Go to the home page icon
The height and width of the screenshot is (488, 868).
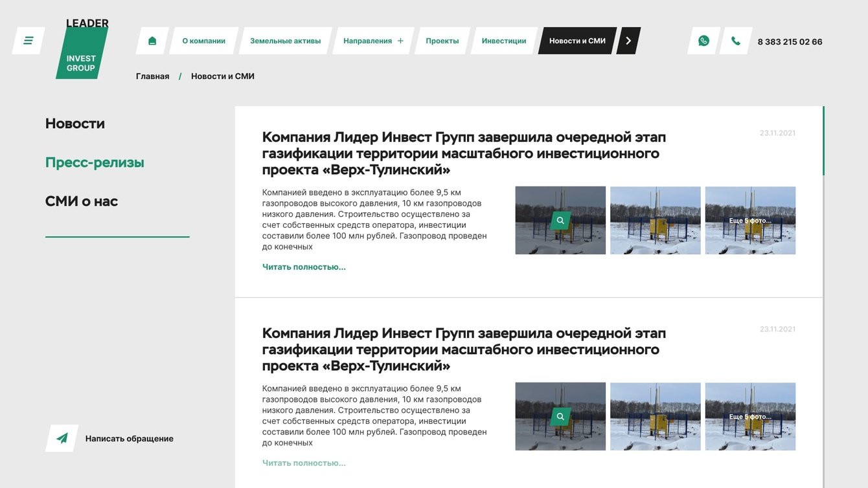(152, 41)
